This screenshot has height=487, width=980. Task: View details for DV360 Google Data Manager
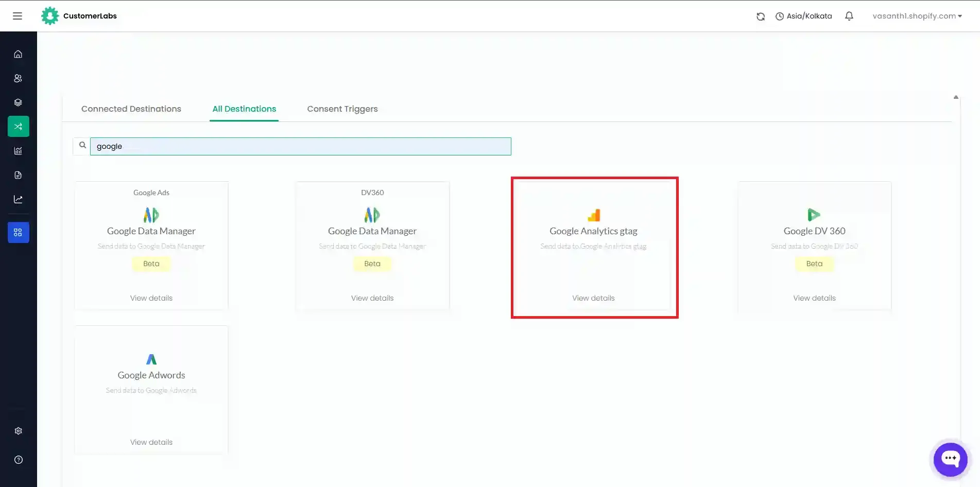(x=372, y=298)
